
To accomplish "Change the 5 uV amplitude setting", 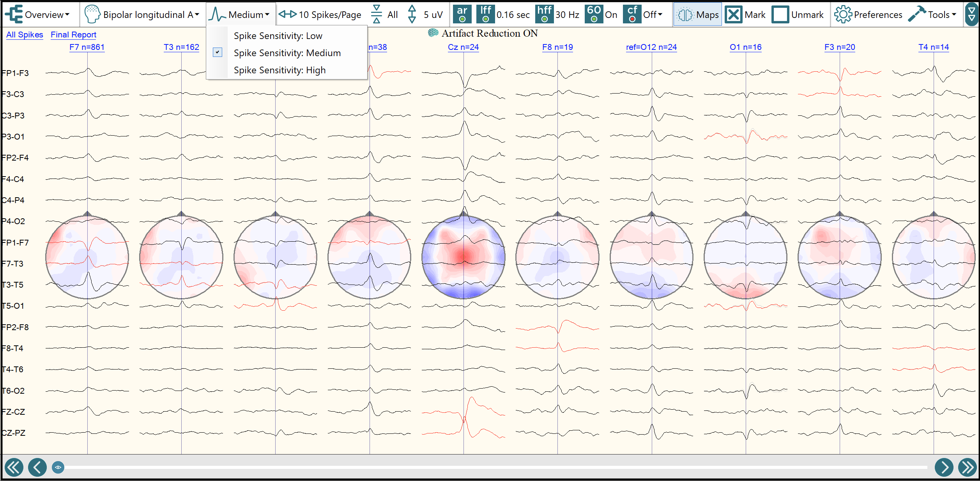I will (x=433, y=15).
